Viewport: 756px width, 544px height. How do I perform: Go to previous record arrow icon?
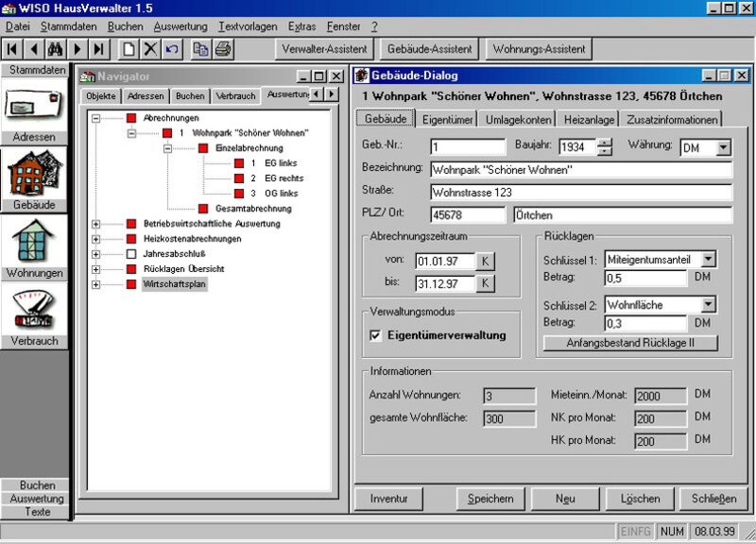point(34,49)
